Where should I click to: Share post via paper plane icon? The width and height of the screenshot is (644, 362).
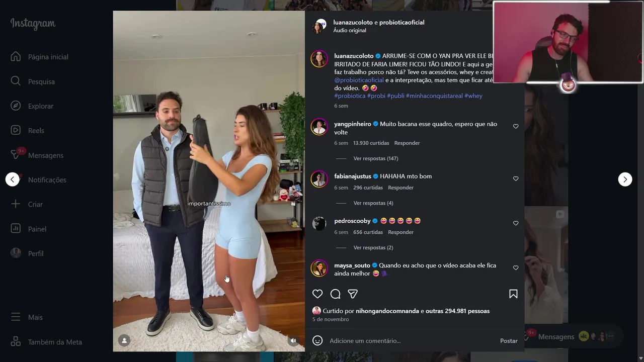353,294
